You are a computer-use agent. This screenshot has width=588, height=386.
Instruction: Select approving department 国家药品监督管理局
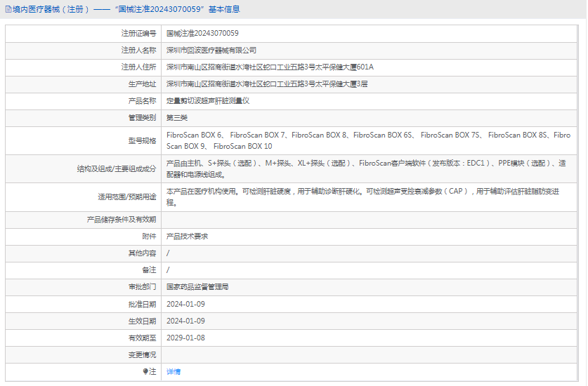[x=197, y=286]
